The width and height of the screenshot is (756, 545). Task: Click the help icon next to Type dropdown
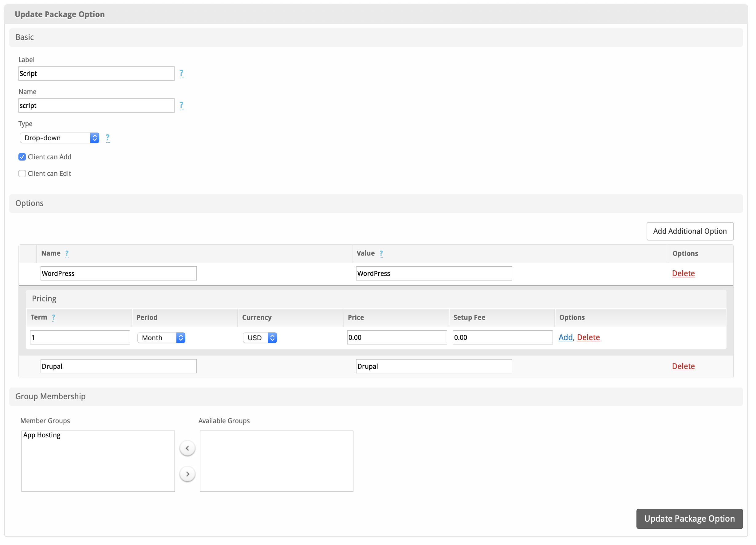tap(107, 137)
